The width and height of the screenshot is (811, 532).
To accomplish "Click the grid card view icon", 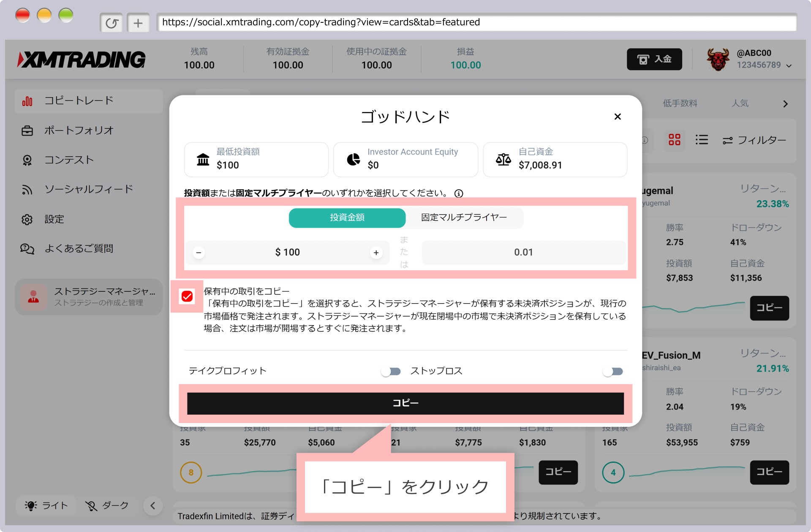I will click(674, 140).
